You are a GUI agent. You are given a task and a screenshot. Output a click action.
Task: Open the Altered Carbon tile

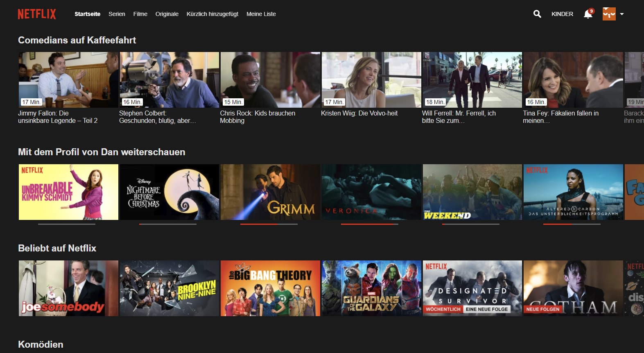tap(573, 192)
